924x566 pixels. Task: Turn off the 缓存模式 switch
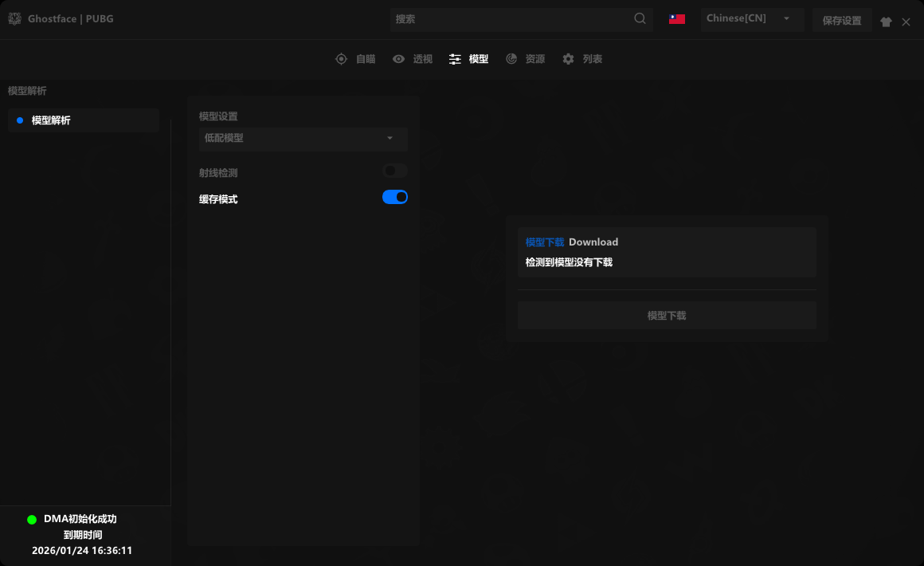[395, 197]
